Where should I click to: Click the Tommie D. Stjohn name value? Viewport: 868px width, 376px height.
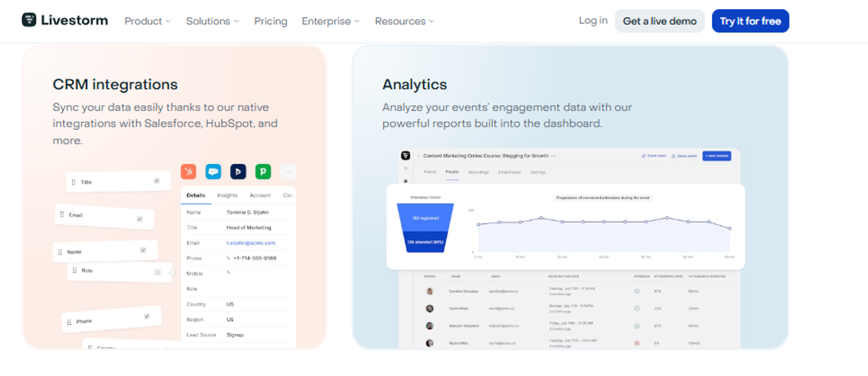tap(247, 212)
